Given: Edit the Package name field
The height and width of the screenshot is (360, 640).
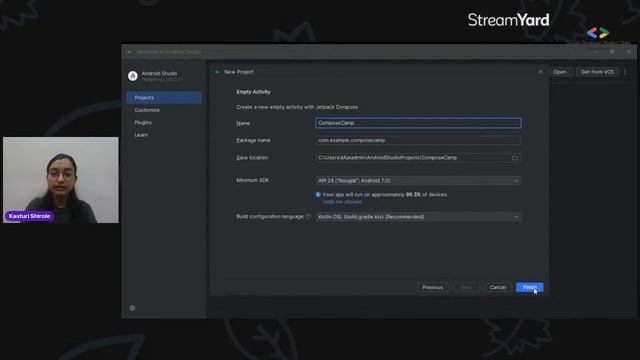Looking at the screenshot, I should pos(418,140).
